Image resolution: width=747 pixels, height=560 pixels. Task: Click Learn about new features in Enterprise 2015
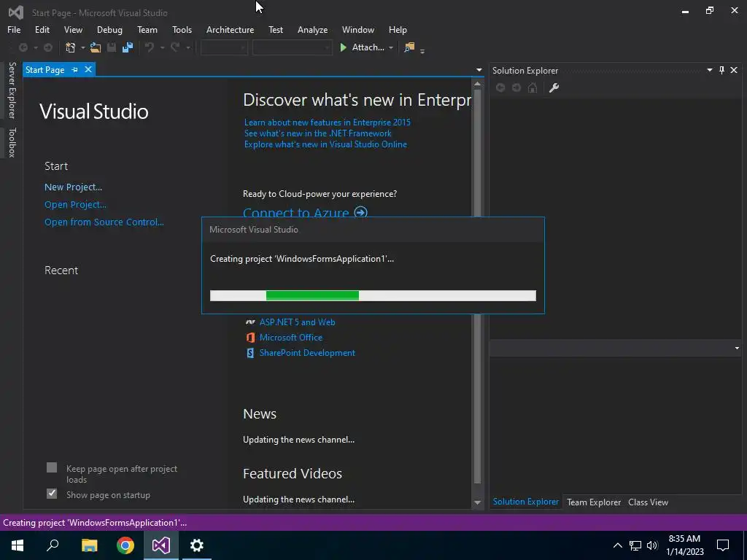(328, 122)
